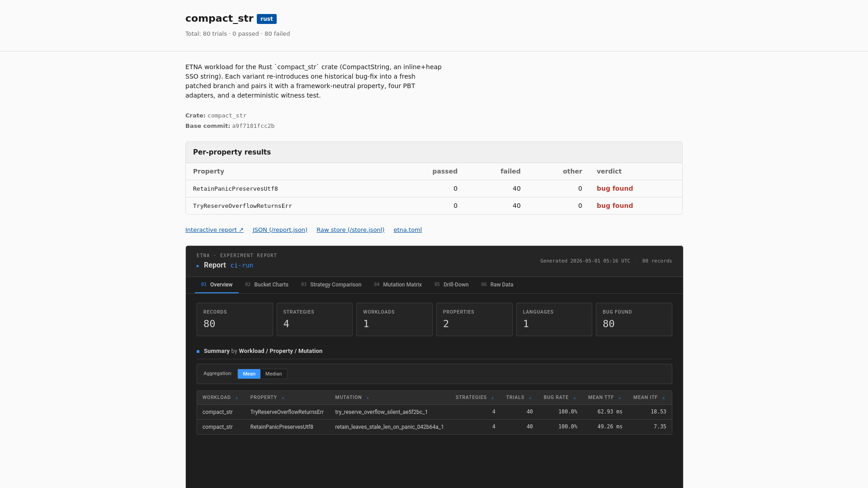Click the retain_leaves_stale_len_on_panic_042b64a_1 mutation cell
Viewport: 868px width, 488px height.
[x=389, y=427]
